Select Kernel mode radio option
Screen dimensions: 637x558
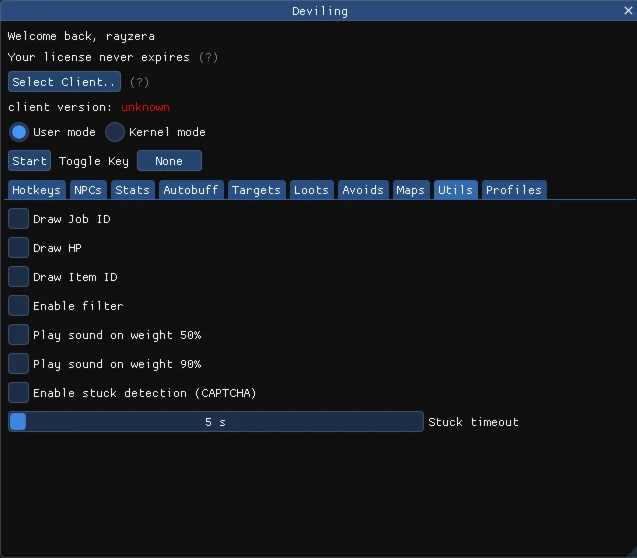[115, 132]
